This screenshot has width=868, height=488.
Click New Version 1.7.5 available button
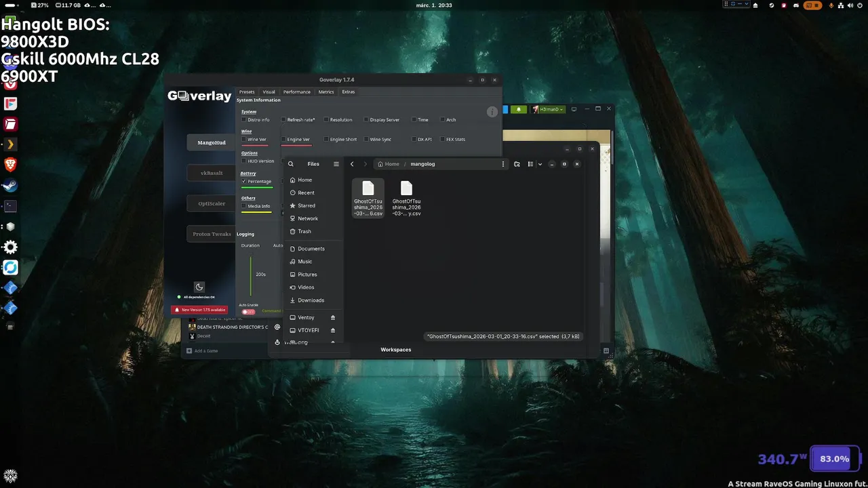pyautogui.click(x=199, y=310)
